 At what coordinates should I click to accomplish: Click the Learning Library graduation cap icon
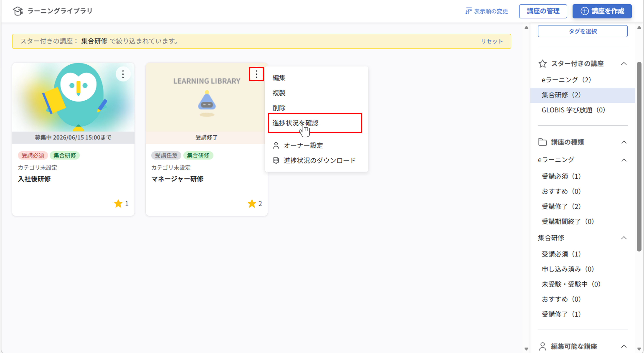click(x=18, y=11)
